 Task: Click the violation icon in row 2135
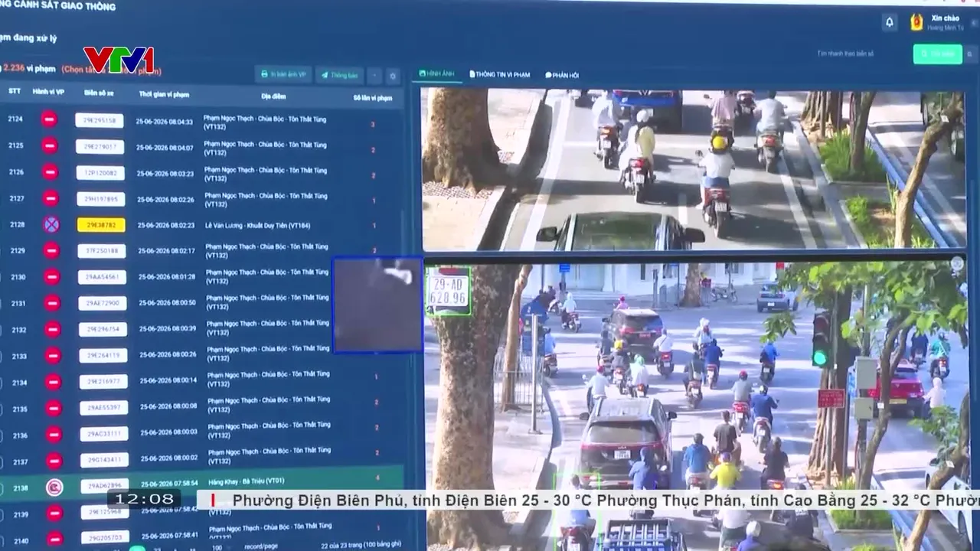coord(54,409)
